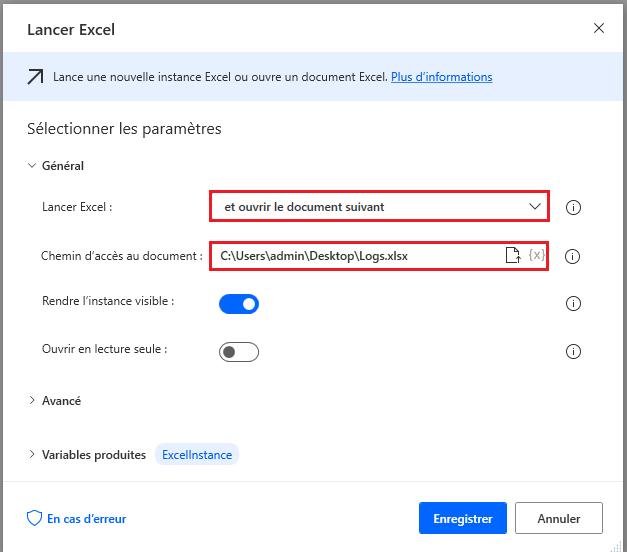Click the launch arrow icon in info banner
Image resolution: width=627 pixels, height=552 pixels.
(x=35, y=77)
